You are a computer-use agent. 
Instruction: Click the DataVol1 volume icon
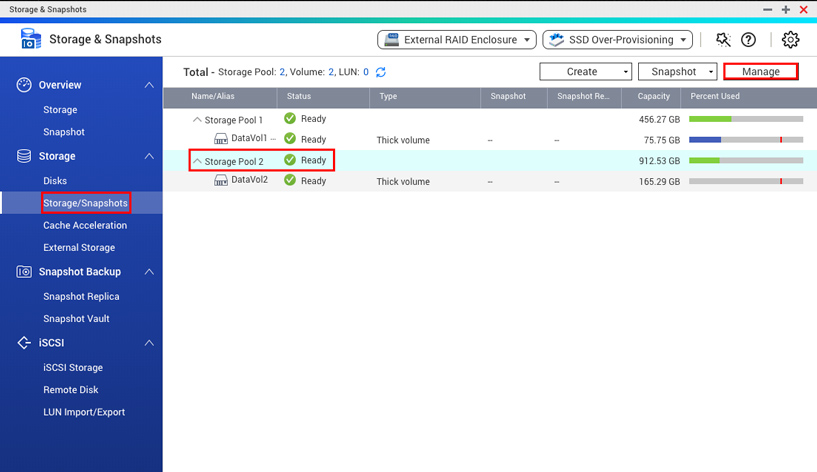pyautogui.click(x=221, y=139)
